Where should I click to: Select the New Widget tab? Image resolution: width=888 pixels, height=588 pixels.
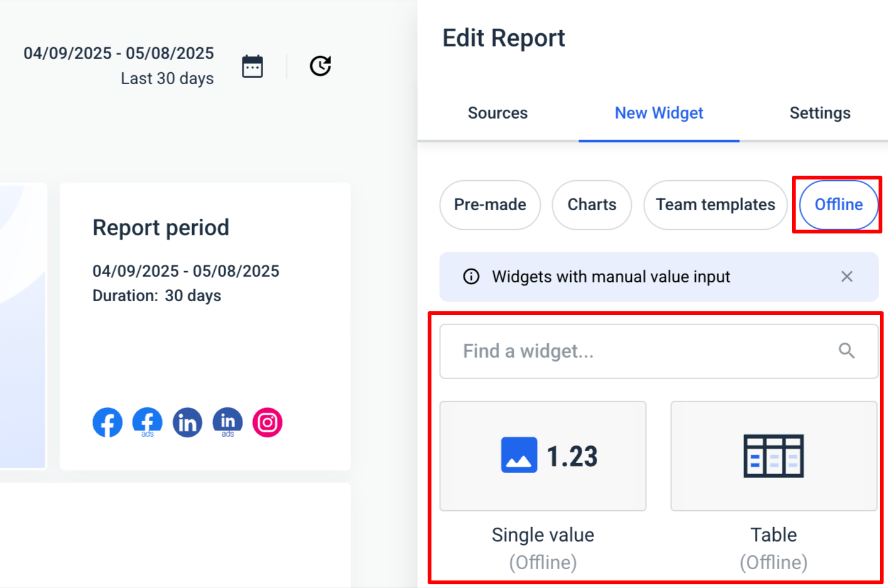pos(659,113)
